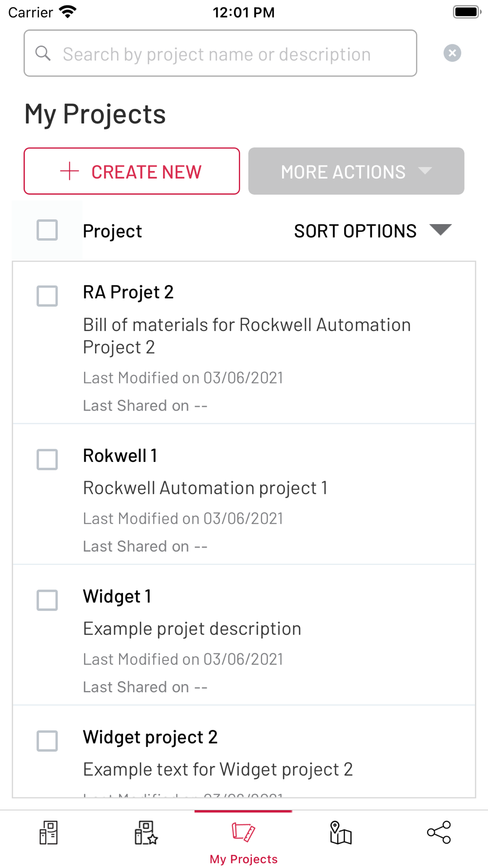Toggle the select-all Project checkbox
The height and width of the screenshot is (868, 488).
click(47, 230)
